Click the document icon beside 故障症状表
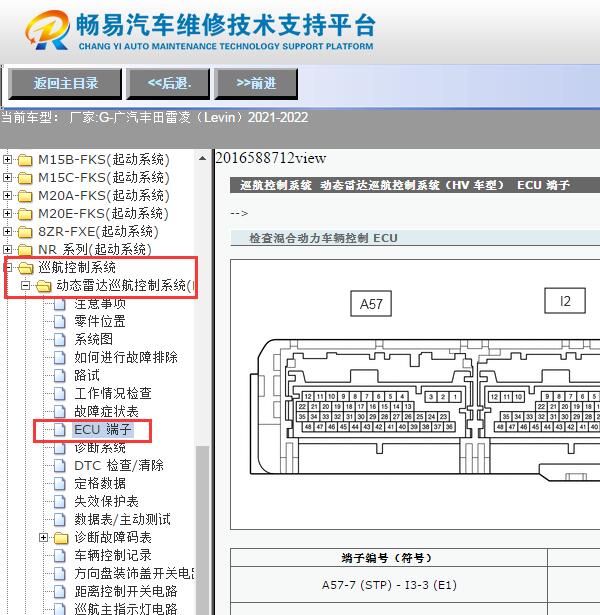This screenshot has width=600, height=615. [x=60, y=411]
